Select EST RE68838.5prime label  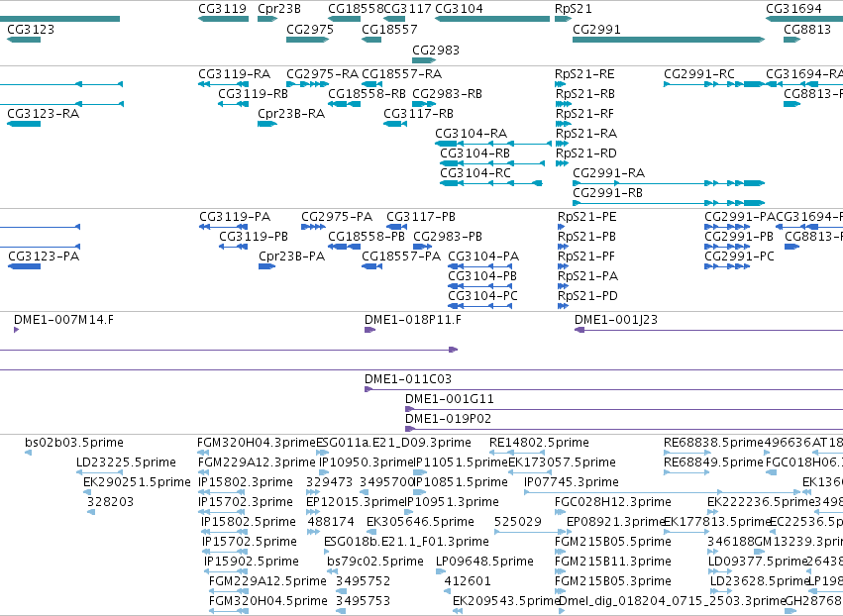[x=713, y=443]
